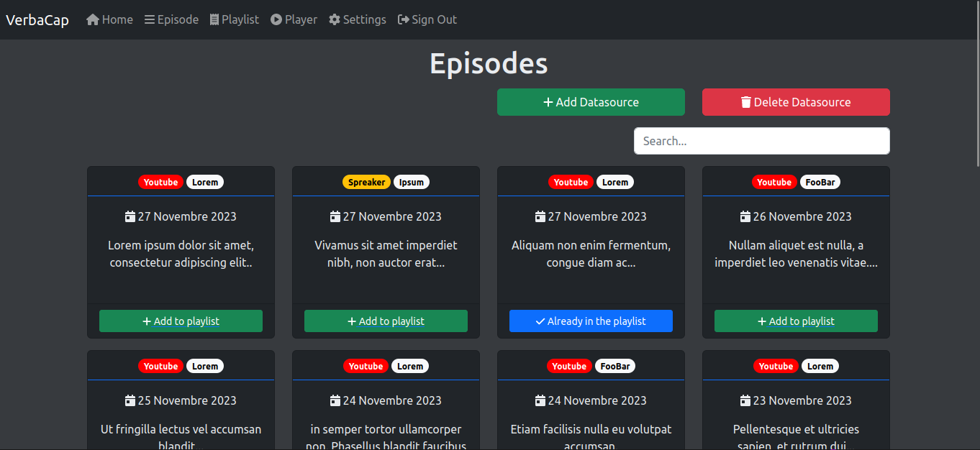Viewport: 980px width, 450px height.
Task: Click text 'Vivamus sit amet imperdiet nibh'
Action: point(386,254)
